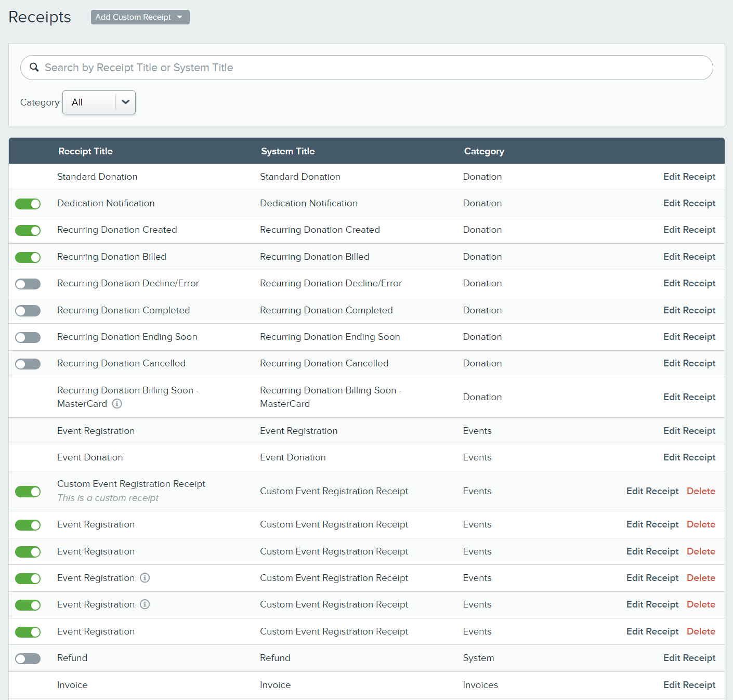
Task: Toggle off Recurring Donation Billed receipt
Action: point(28,257)
